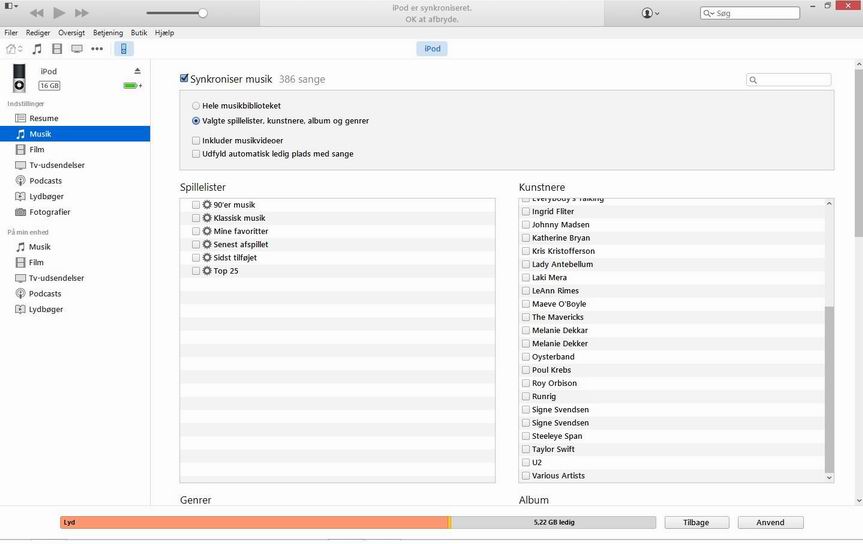The image size is (863, 544).
Task: Open the Hjælp menu
Action: (x=165, y=33)
